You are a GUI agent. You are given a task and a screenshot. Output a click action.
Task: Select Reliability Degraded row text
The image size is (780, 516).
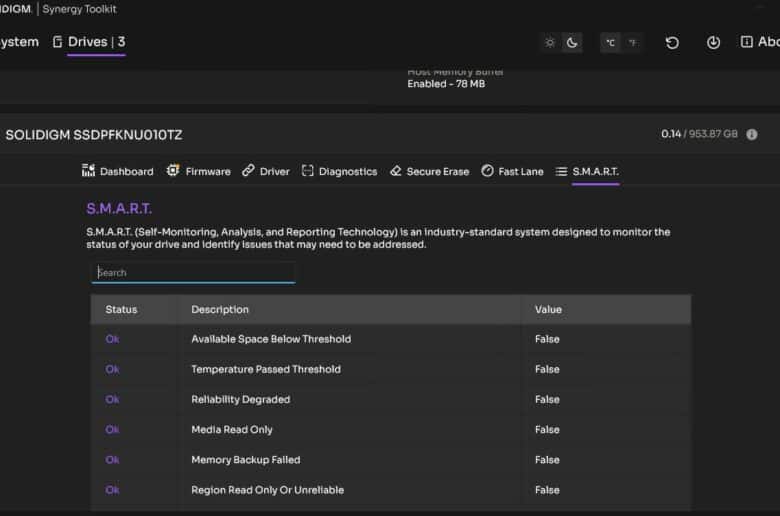pos(241,400)
